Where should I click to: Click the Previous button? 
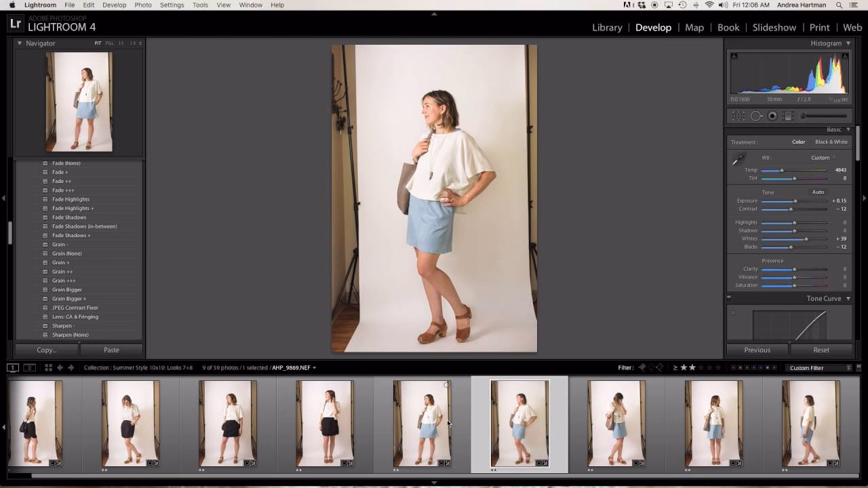[757, 350]
